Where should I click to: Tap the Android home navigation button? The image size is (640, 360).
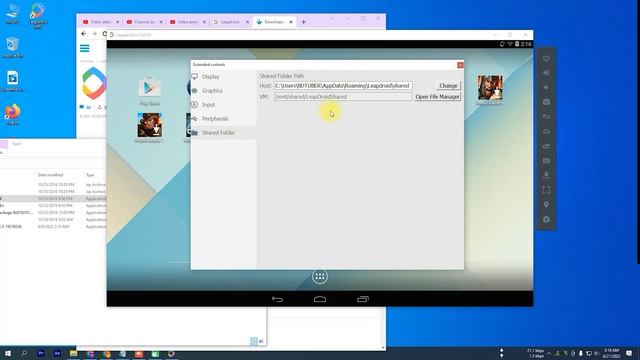pyautogui.click(x=320, y=299)
